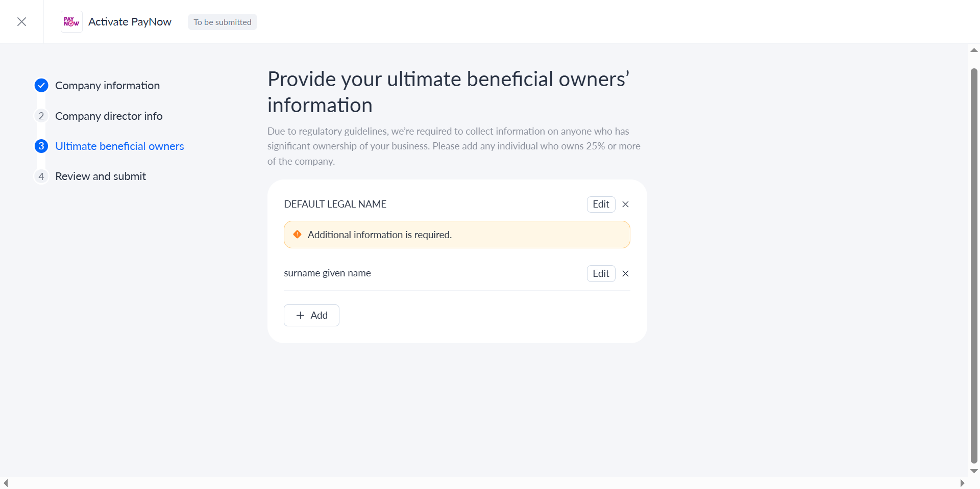The image size is (980, 489).
Task: Open the Company director info step
Action: pyautogui.click(x=109, y=116)
